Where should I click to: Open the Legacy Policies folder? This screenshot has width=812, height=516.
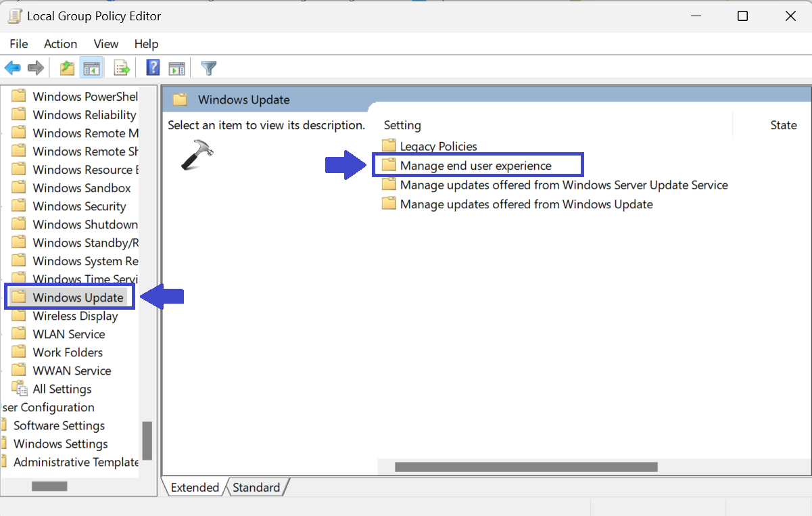click(x=438, y=146)
